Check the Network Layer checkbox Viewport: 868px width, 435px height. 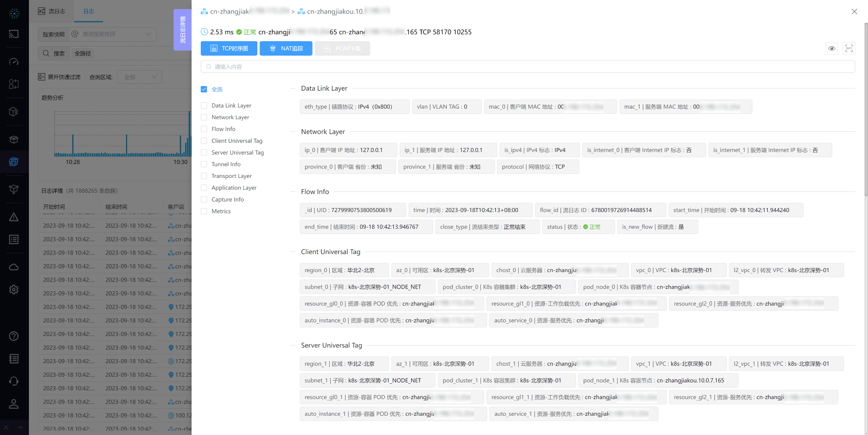pos(204,117)
